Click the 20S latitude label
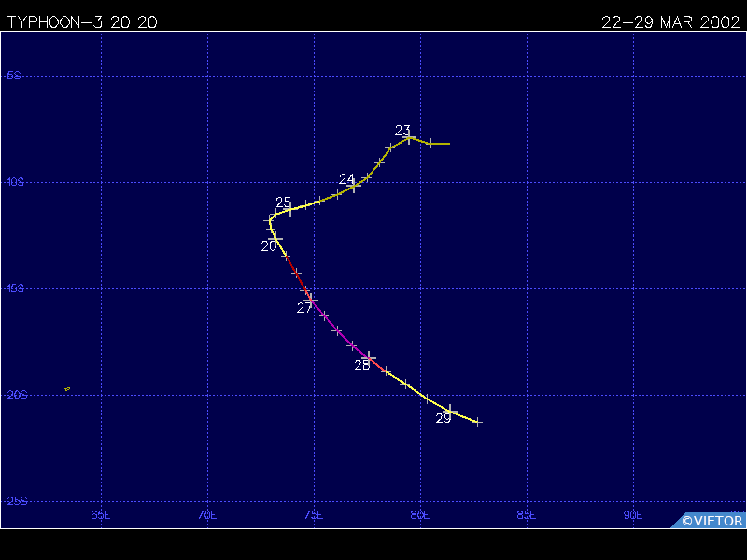The image size is (747, 560). pos(14,395)
